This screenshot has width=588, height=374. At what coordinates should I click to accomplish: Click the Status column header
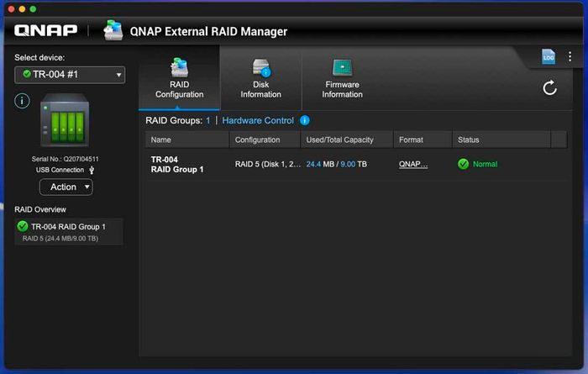click(x=501, y=140)
